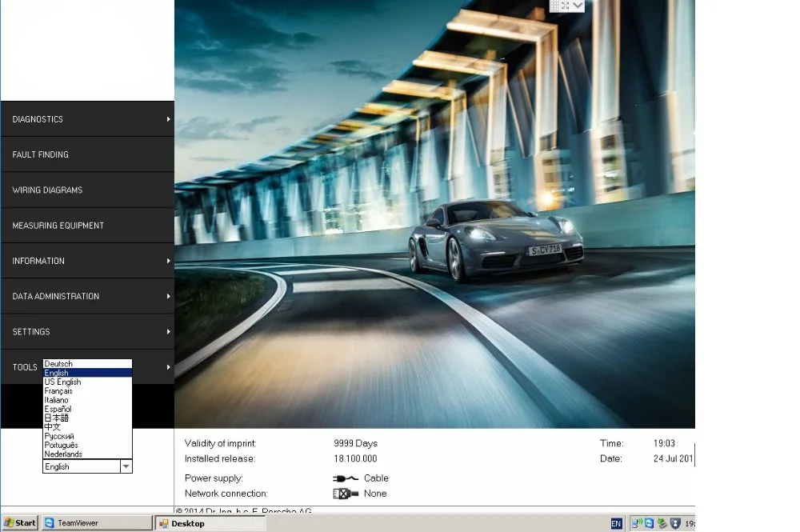Select Deutsch from language list

click(x=58, y=364)
